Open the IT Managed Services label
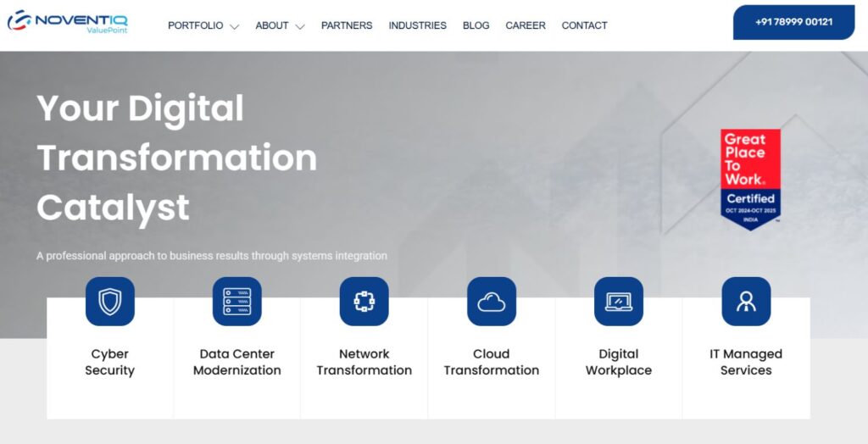This screenshot has height=444, width=868. tap(746, 362)
